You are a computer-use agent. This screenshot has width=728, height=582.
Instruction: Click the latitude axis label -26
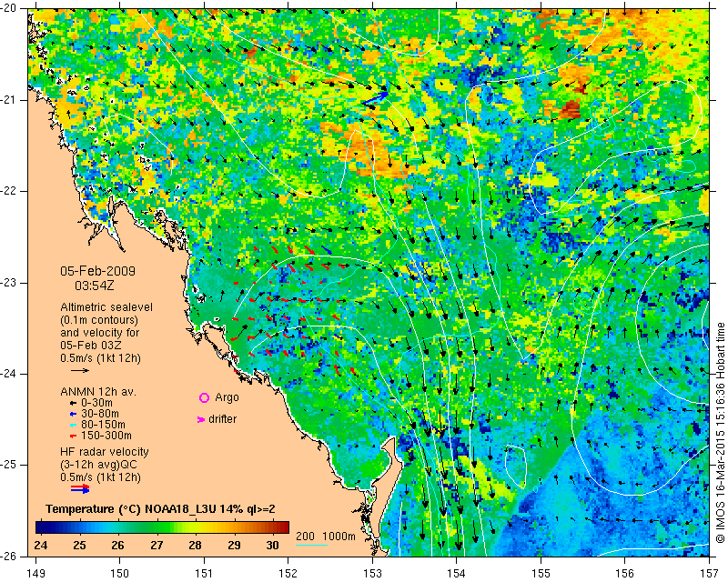tap(8, 556)
